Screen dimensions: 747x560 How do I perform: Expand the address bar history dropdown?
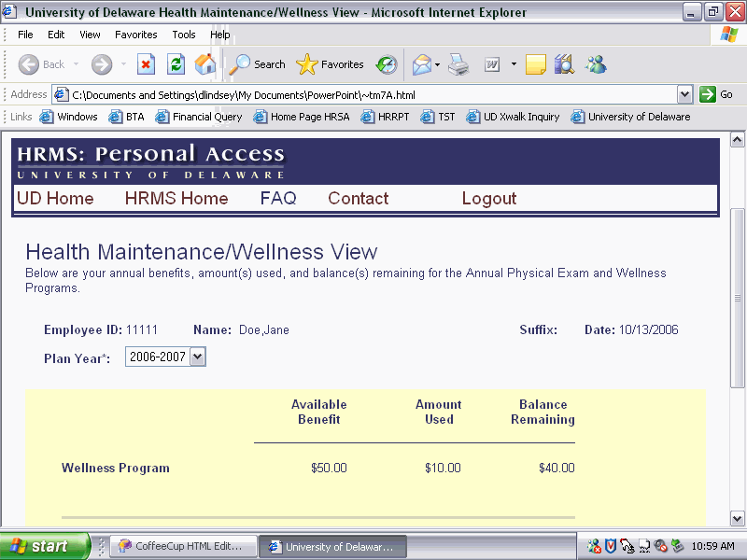(684, 94)
